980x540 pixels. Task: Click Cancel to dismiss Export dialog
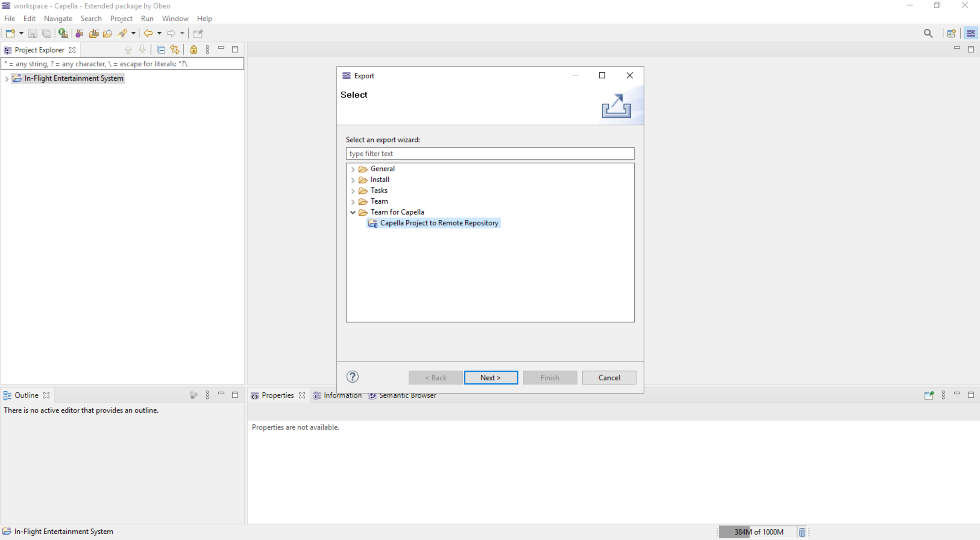coord(608,377)
